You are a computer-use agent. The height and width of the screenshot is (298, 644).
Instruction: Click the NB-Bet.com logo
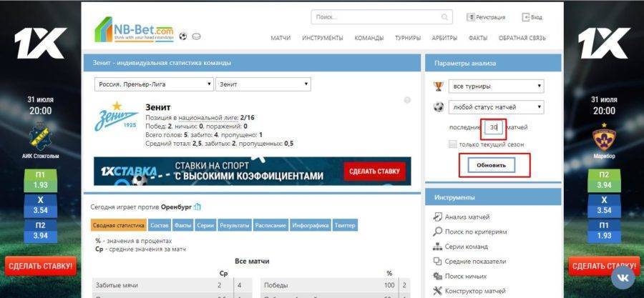(135, 29)
